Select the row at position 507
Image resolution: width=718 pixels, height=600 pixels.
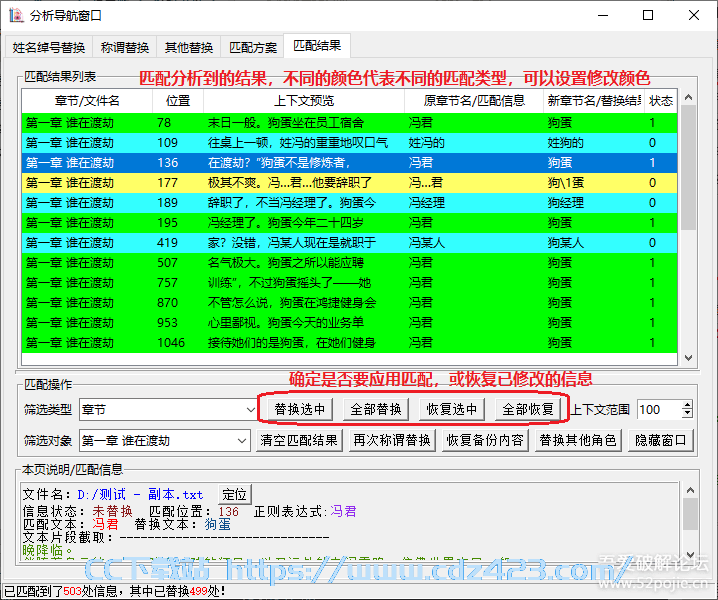pos(349,263)
